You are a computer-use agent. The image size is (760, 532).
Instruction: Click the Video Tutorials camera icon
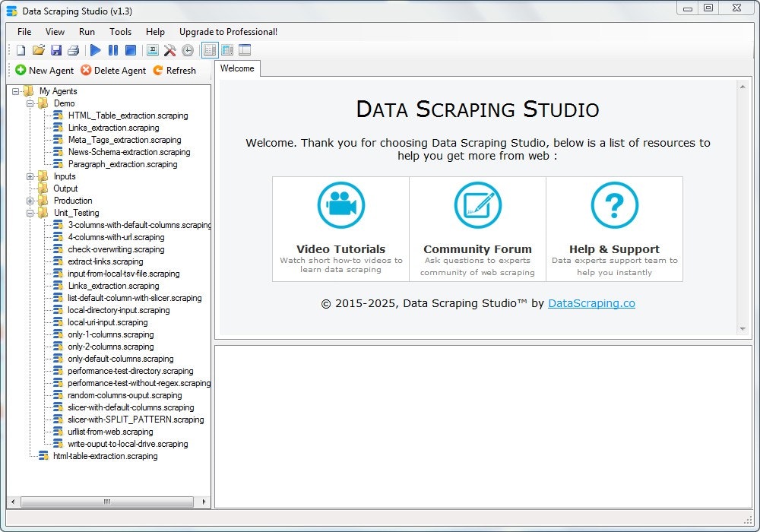coord(340,205)
